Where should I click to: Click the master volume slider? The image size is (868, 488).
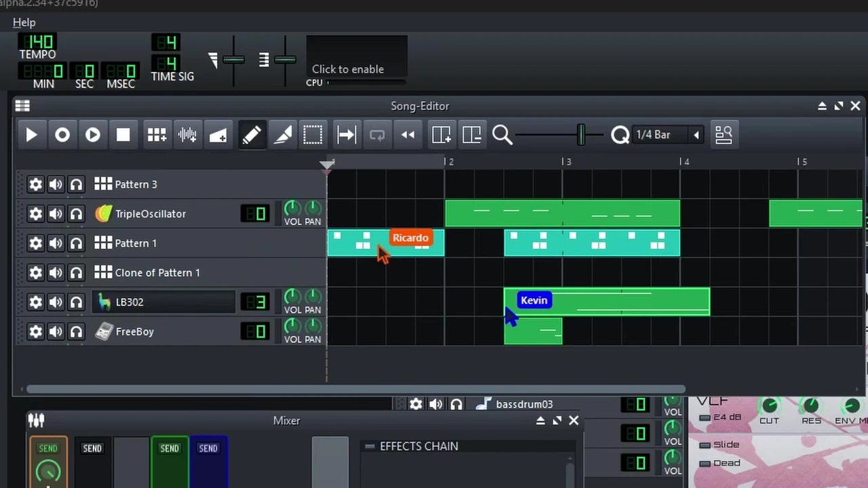click(233, 60)
